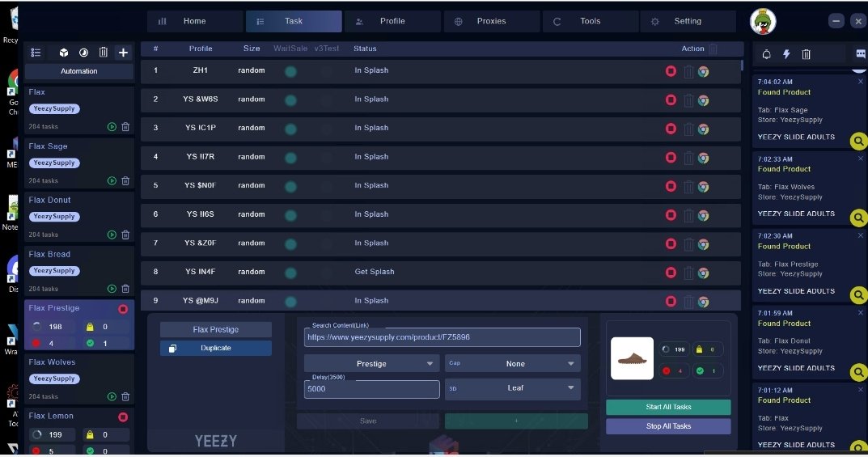Image resolution: width=868 pixels, height=457 pixels.
Task: Search product in 7:02:30 AM notification
Action: [858, 295]
